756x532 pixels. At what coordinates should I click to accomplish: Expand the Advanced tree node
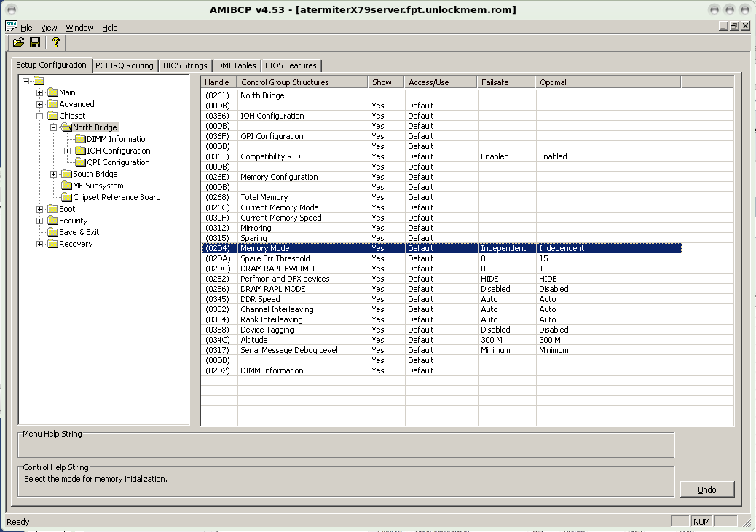pyautogui.click(x=39, y=104)
